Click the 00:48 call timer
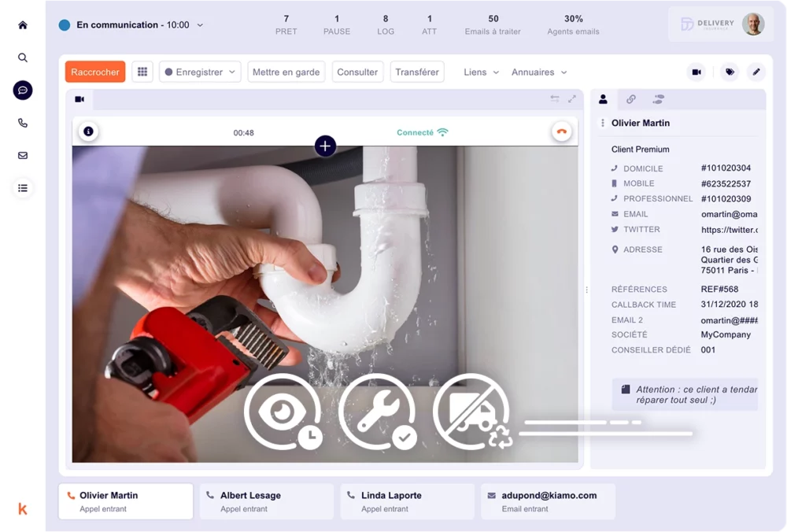This screenshot has height=532, width=787. pyautogui.click(x=243, y=133)
